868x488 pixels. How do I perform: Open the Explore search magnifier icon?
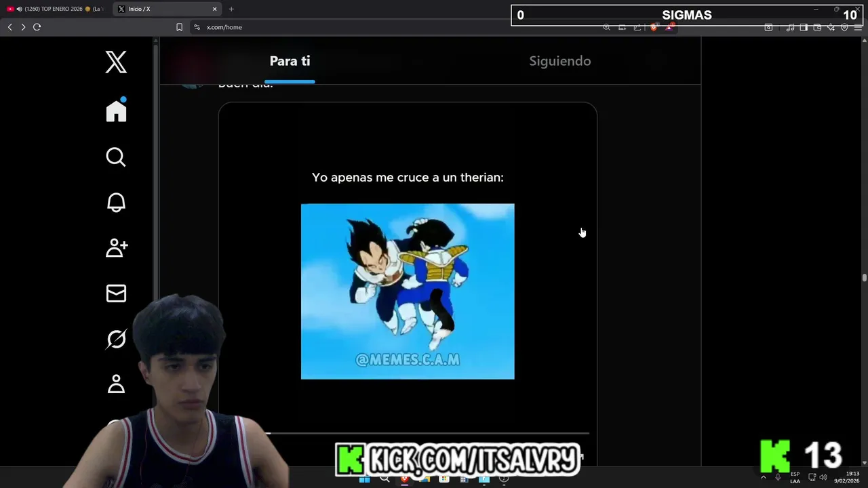point(116,157)
